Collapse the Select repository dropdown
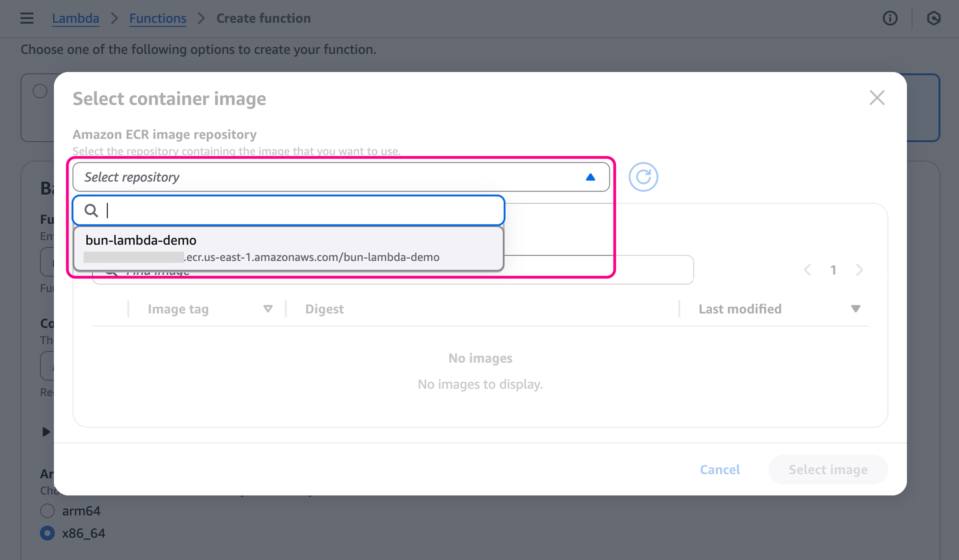The image size is (959, 560). pos(590,176)
